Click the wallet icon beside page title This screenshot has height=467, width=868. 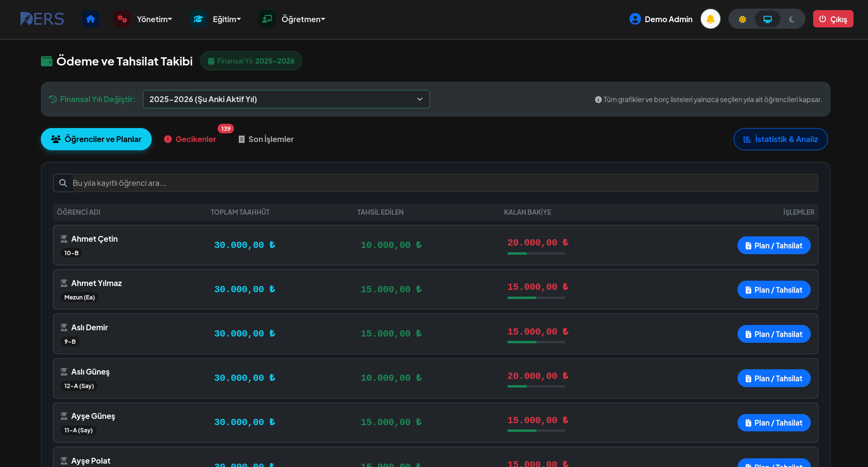47,61
